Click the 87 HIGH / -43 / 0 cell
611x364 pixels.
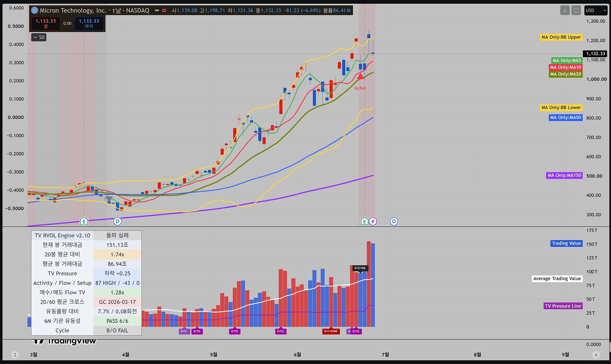(117, 283)
